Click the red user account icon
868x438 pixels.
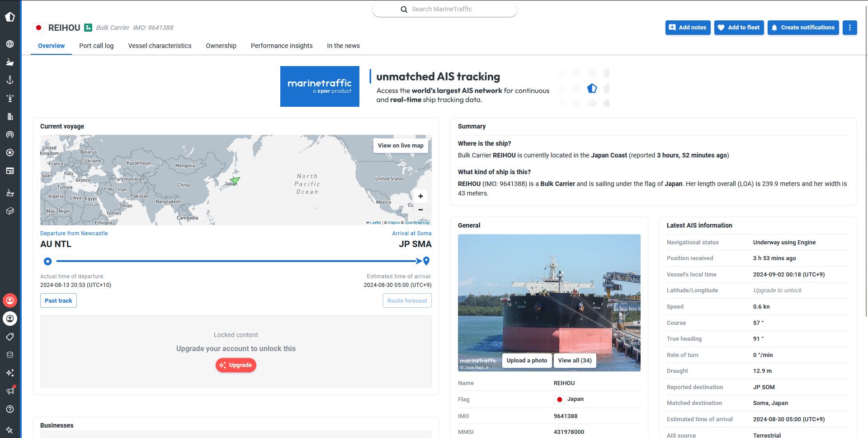[10, 300]
